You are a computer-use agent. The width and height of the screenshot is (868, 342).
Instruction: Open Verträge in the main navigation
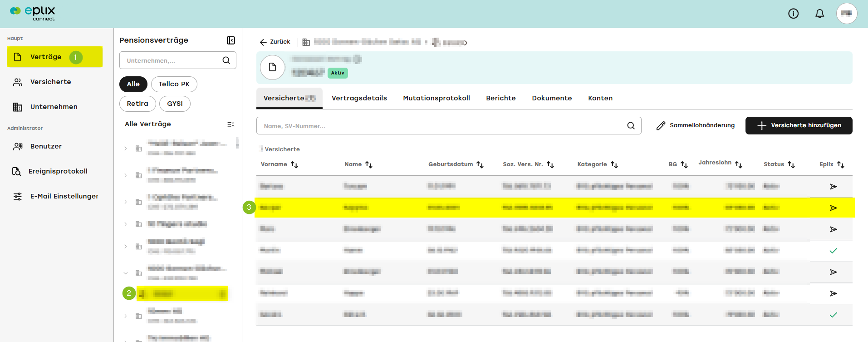click(x=55, y=57)
